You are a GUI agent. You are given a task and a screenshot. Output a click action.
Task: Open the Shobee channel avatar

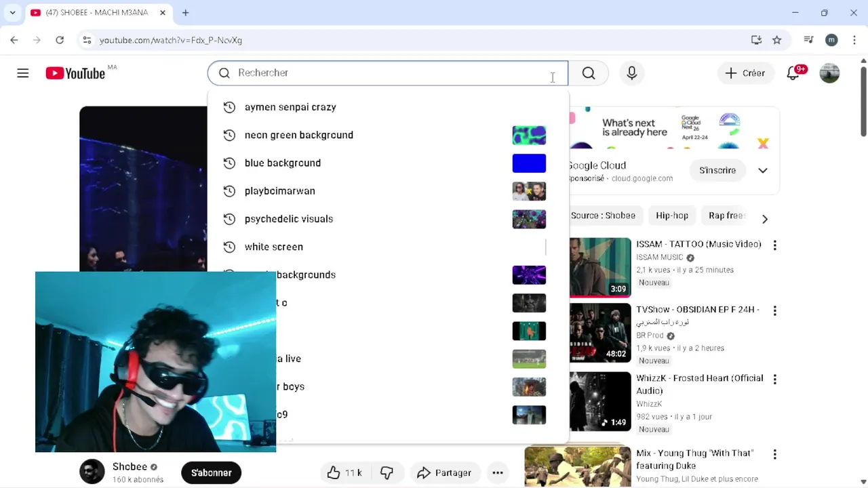pyautogui.click(x=92, y=472)
